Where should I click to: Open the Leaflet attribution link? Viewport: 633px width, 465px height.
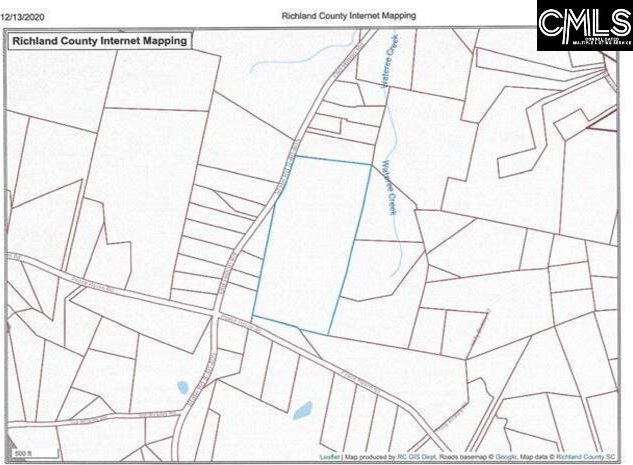click(330, 457)
